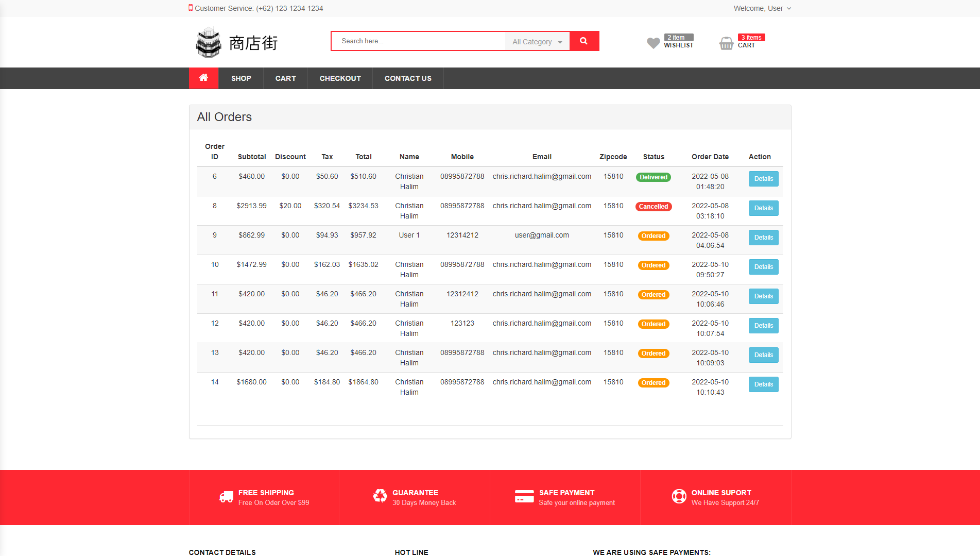
Task: Click the Order Date column header
Action: (x=710, y=157)
